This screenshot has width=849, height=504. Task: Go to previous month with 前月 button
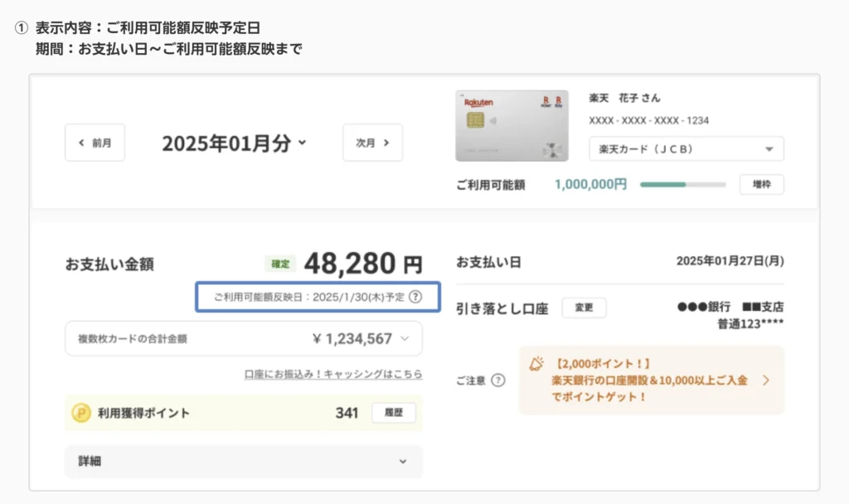click(95, 143)
